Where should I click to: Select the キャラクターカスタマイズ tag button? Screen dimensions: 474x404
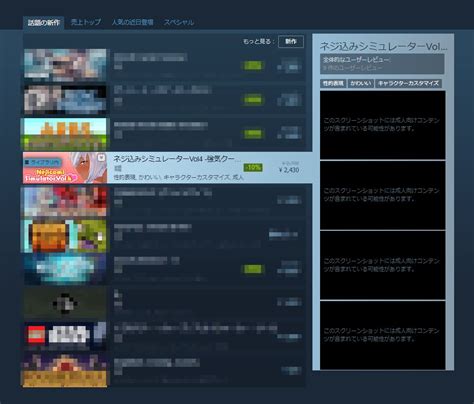pos(408,83)
